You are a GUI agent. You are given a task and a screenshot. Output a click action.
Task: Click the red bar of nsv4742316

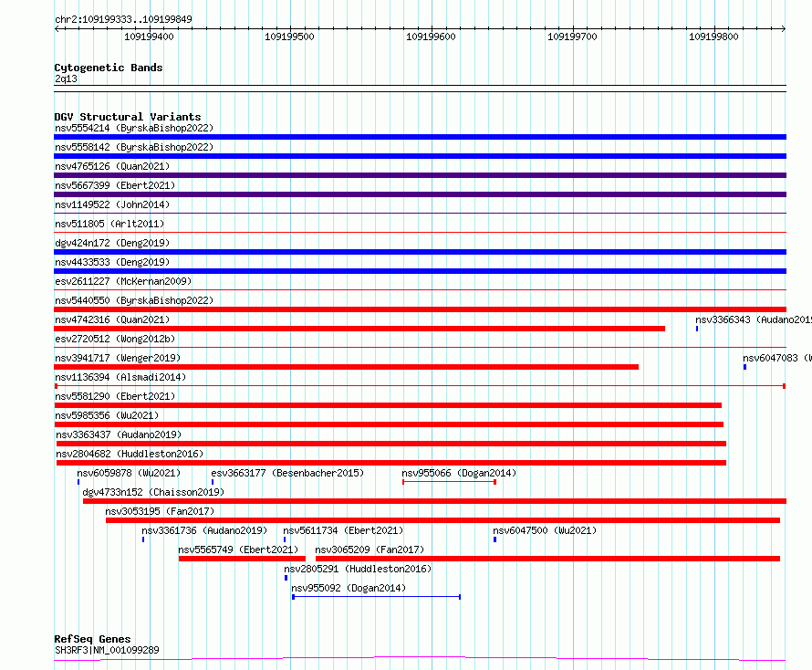click(x=359, y=329)
